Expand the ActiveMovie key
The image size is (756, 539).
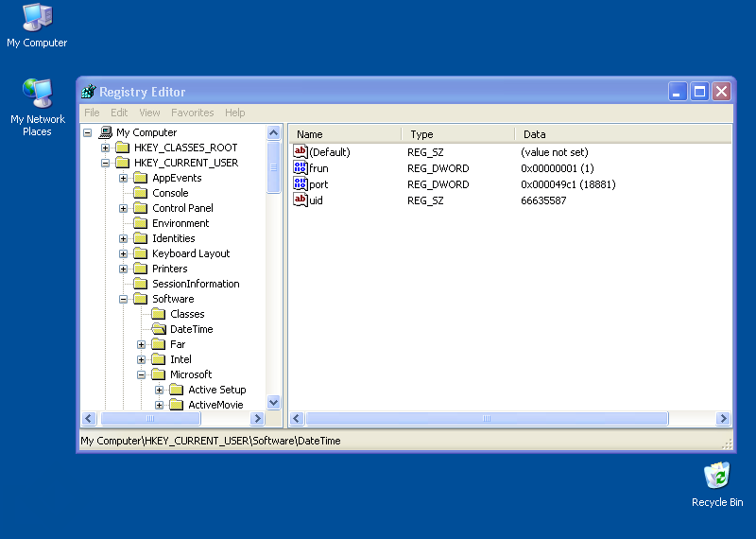159,405
